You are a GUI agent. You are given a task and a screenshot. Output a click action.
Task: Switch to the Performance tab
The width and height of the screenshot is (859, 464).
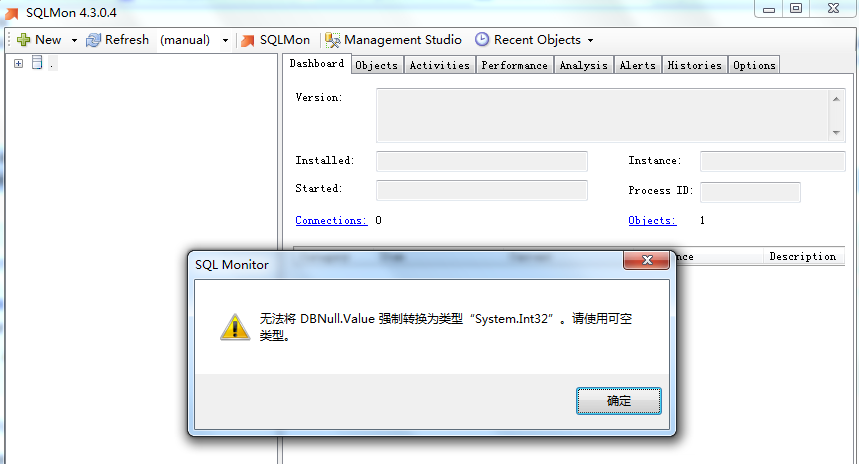pos(514,65)
